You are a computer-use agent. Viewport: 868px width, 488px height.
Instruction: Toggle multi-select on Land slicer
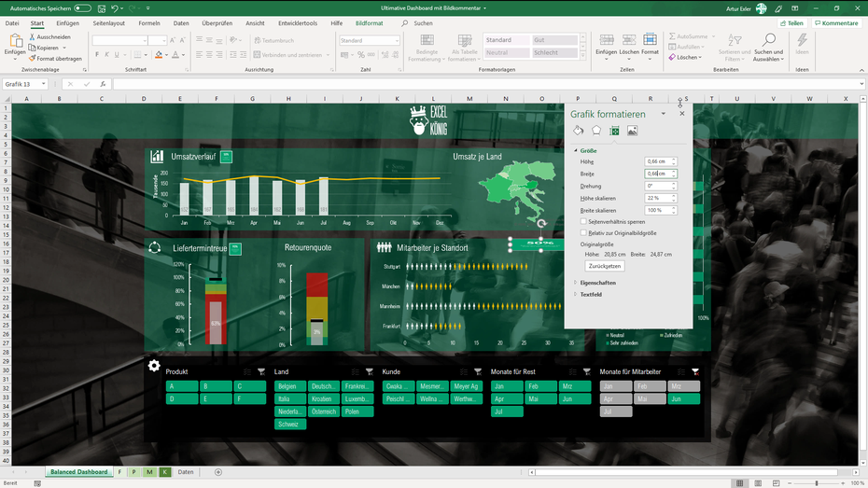coord(356,371)
